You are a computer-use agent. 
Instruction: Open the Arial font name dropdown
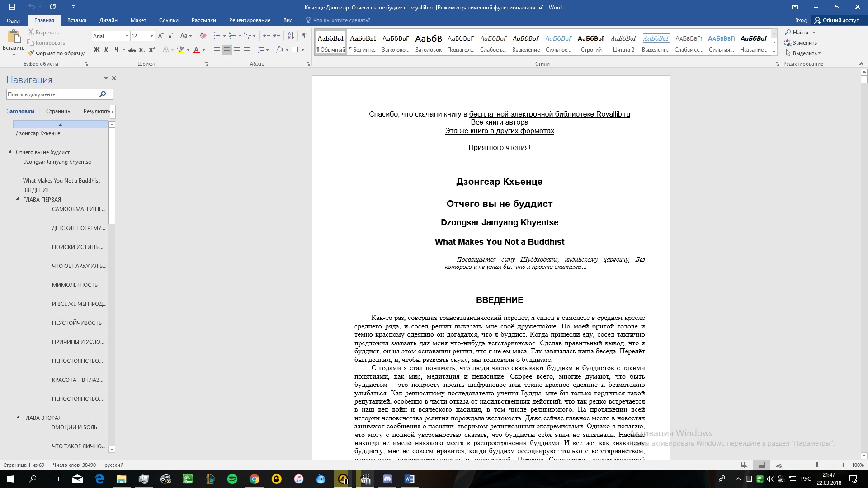point(127,36)
